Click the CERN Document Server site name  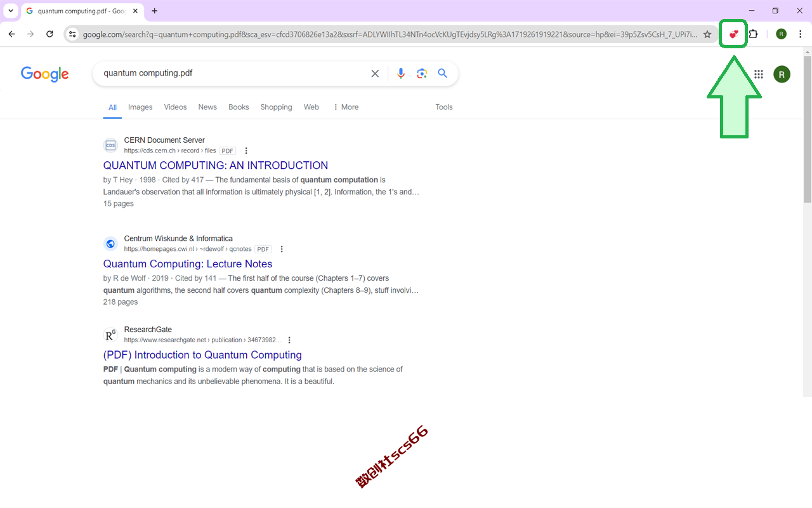[x=164, y=140]
